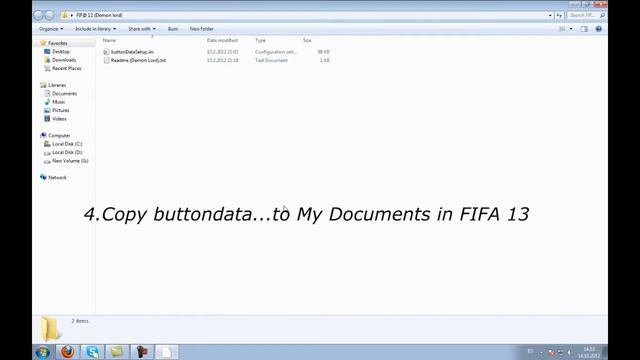Click the address bar refresh button
Screen dimensions: 640x360
[x=559, y=15]
